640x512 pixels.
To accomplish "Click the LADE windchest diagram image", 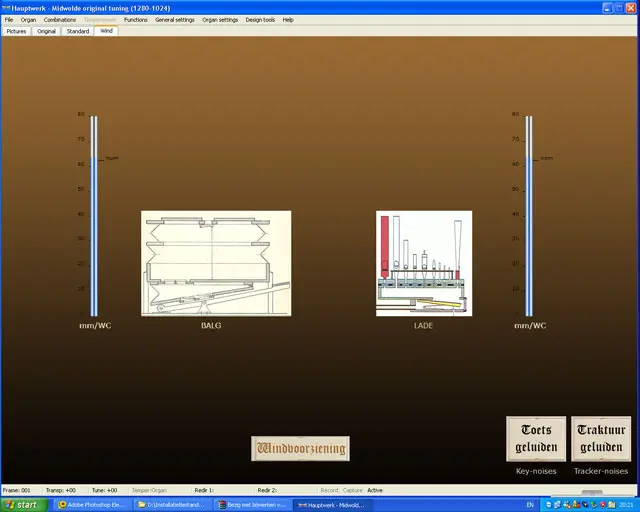I will (x=423, y=263).
